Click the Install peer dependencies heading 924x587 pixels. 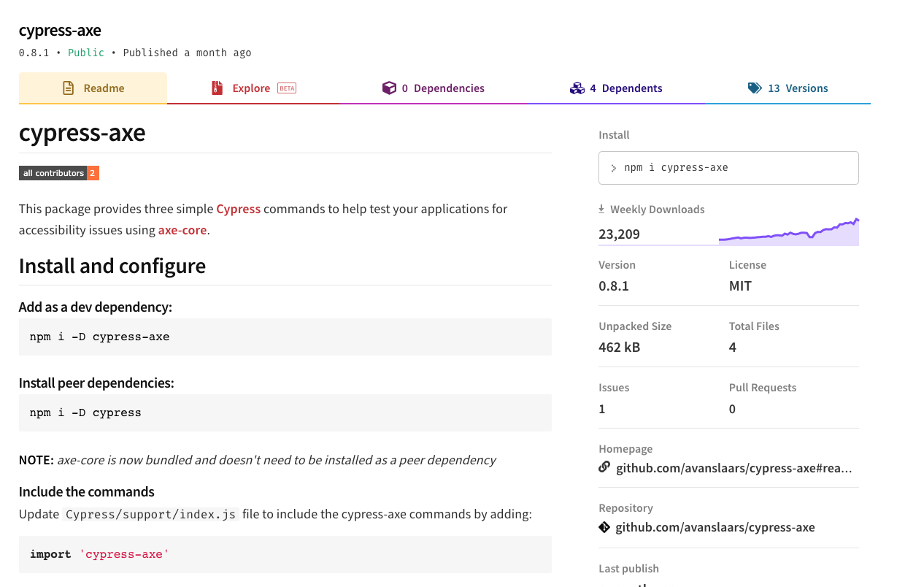[96, 383]
